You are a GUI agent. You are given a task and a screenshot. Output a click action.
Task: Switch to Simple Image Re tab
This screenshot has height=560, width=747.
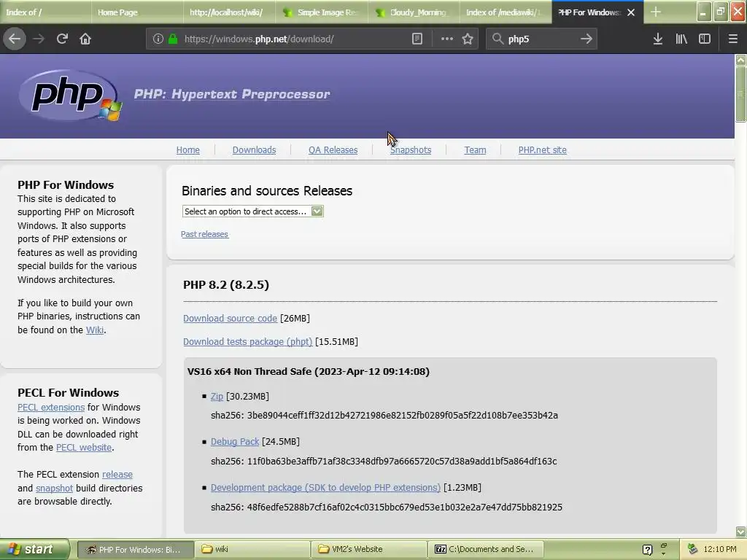coord(321,12)
